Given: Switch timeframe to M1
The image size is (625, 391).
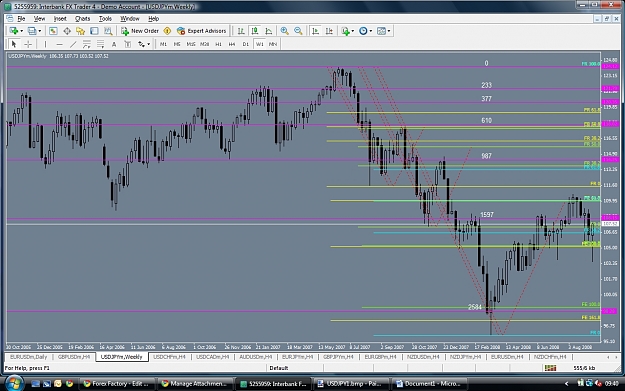Looking at the screenshot, I should pos(163,44).
